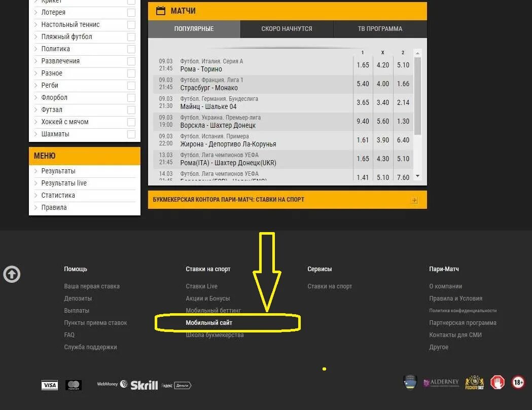Switch to the Скоро начнутся tab

tap(287, 29)
